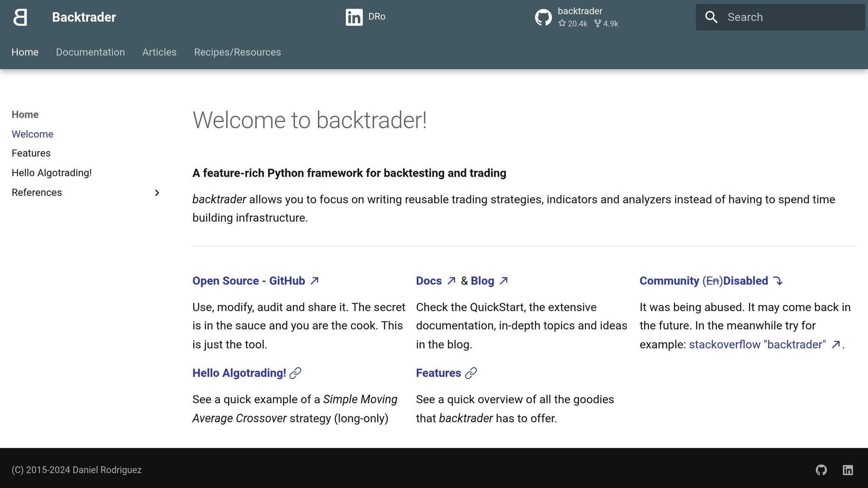The width and height of the screenshot is (868, 488).
Task: Select the Home tab
Action: (x=25, y=52)
